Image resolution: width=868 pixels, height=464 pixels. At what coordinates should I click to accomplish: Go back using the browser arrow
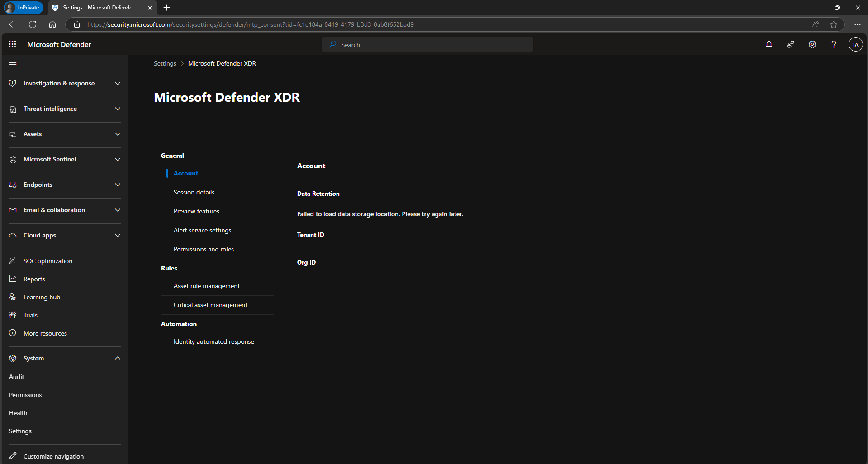point(13,24)
